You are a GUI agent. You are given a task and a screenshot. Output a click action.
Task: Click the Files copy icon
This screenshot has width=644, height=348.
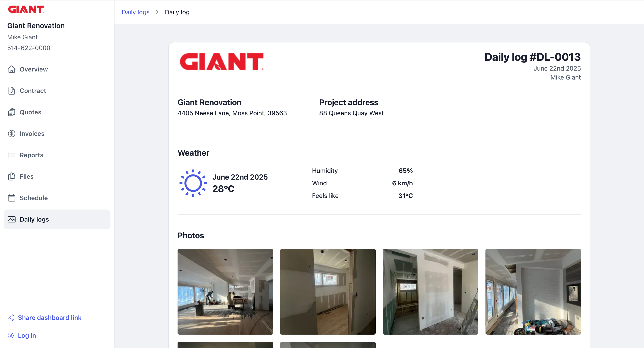pos(11,176)
